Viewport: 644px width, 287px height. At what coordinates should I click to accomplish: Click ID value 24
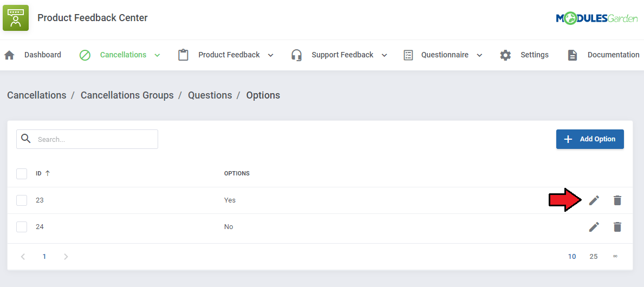coord(40,227)
